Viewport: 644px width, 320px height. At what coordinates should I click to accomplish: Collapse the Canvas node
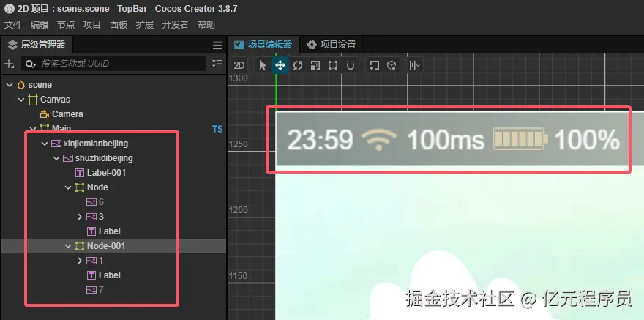21,100
